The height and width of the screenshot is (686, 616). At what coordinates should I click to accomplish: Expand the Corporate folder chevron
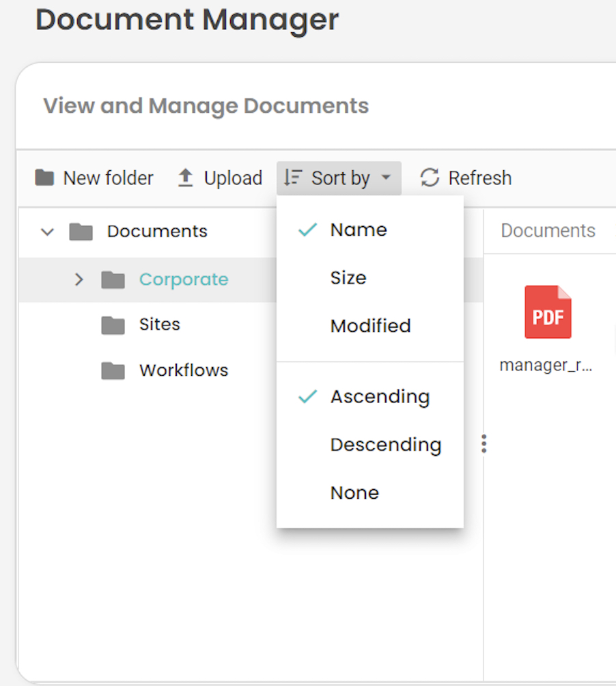[x=79, y=279]
